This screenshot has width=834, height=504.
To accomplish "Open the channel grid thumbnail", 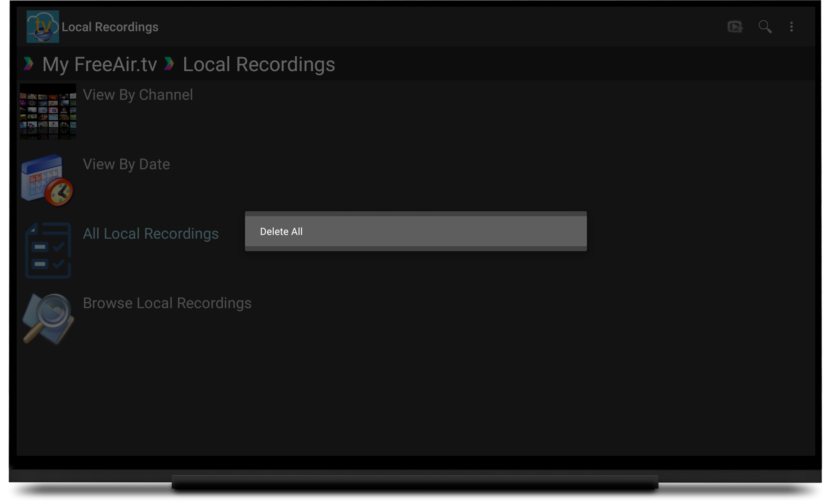I will coord(48,111).
